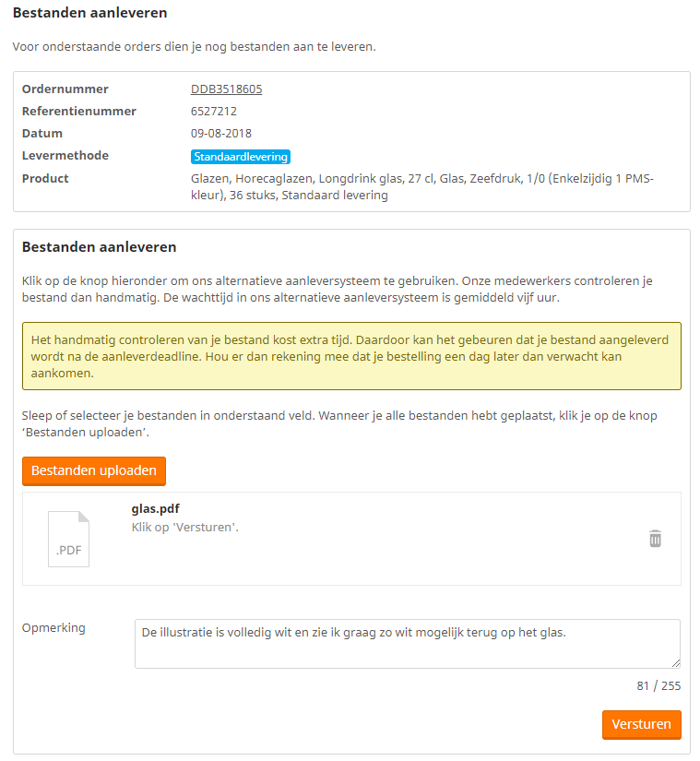Open order number link DDB3518605
The height and width of the screenshot is (761, 700).
click(x=226, y=89)
